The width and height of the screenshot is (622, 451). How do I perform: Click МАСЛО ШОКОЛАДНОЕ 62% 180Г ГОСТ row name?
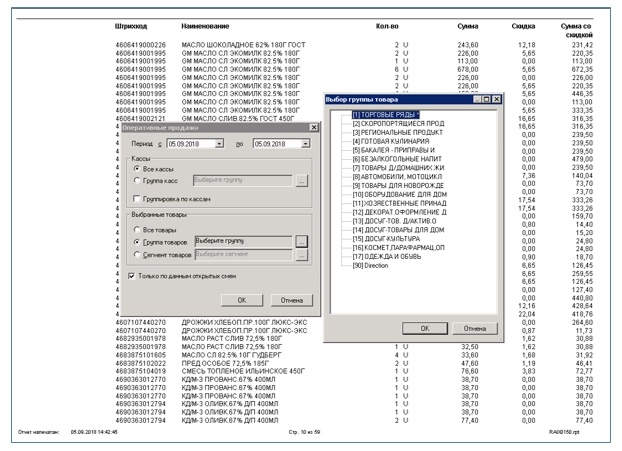tap(243, 45)
